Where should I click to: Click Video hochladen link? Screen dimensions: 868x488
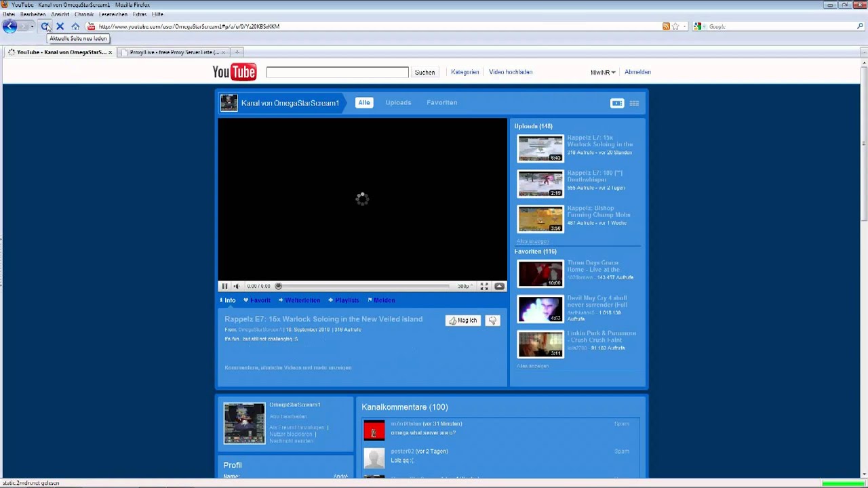[x=511, y=72]
